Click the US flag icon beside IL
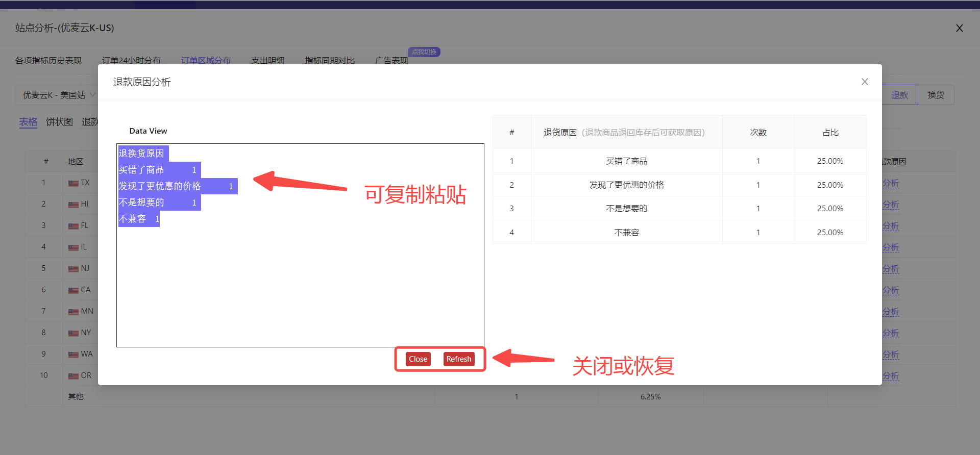The image size is (980, 455). [x=73, y=247]
